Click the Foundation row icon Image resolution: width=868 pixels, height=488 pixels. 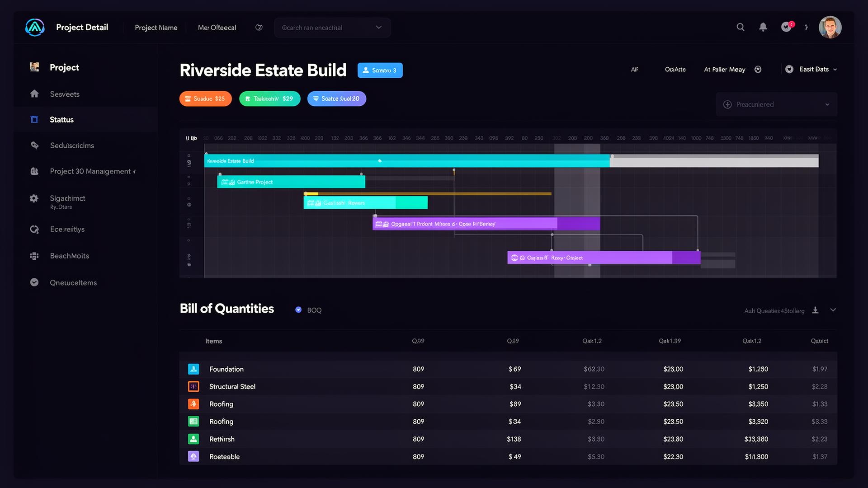coord(193,369)
